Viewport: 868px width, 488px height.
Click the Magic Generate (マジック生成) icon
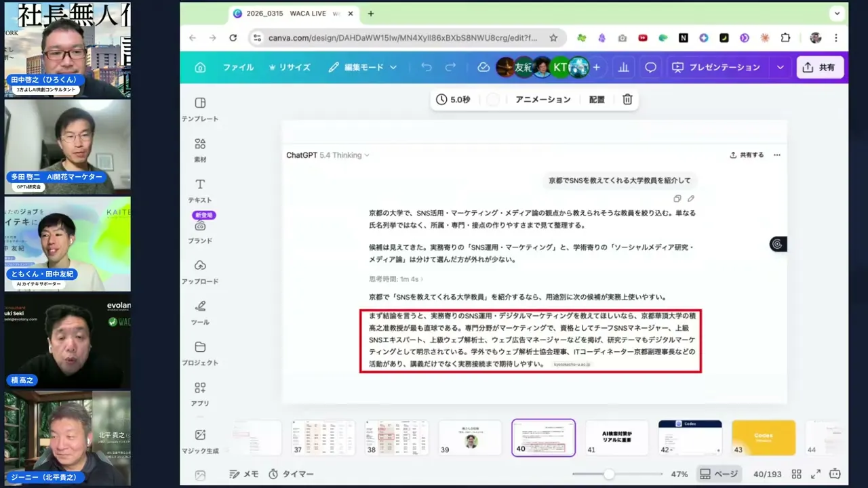200,435
